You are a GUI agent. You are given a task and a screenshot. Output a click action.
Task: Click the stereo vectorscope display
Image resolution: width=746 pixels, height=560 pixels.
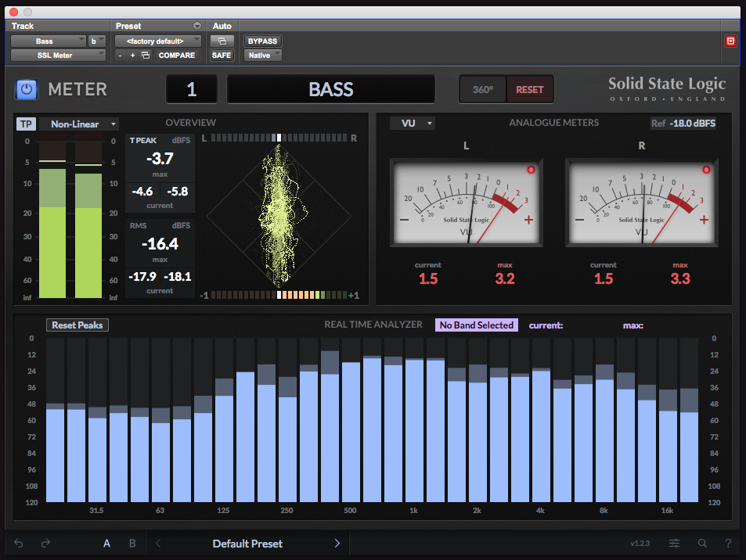click(279, 217)
